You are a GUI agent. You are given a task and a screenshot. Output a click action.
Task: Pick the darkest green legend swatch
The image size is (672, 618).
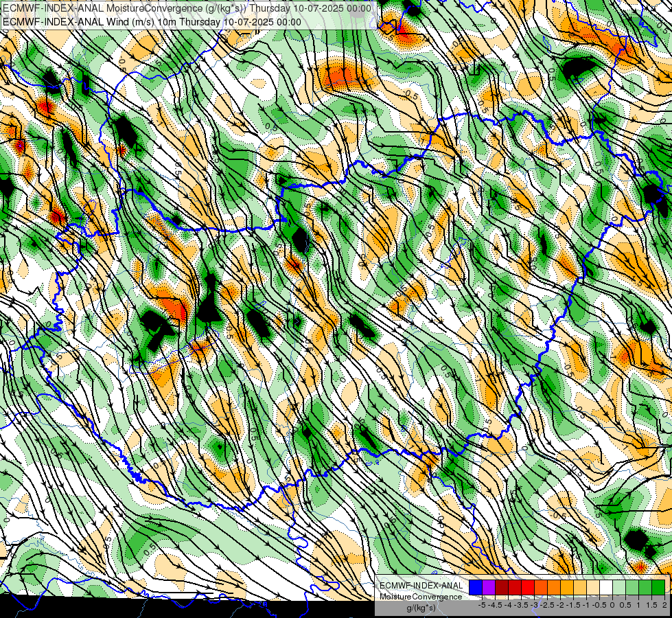658,587
